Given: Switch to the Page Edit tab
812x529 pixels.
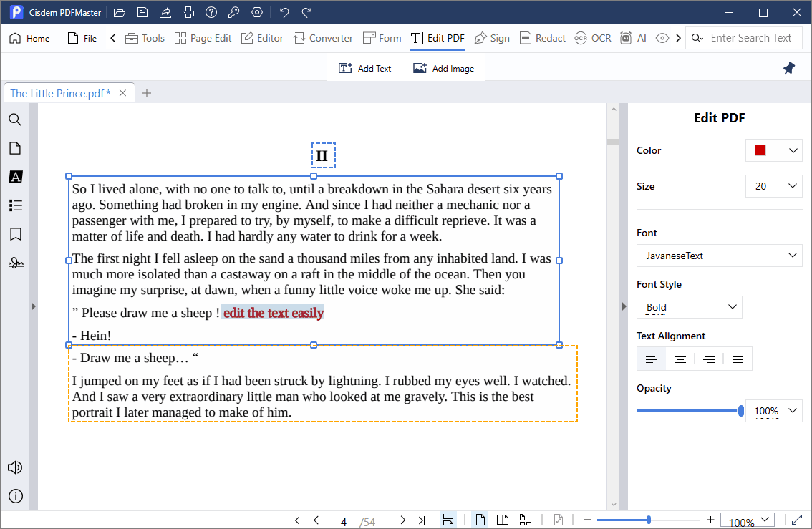Looking at the screenshot, I should pyautogui.click(x=203, y=39).
